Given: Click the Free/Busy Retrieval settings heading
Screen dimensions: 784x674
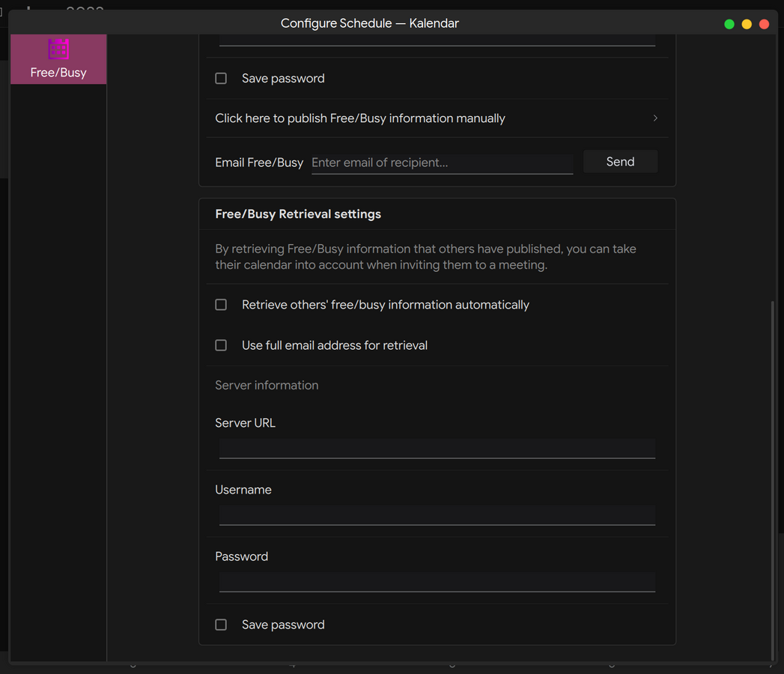Looking at the screenshot, I should coord(298,214).
